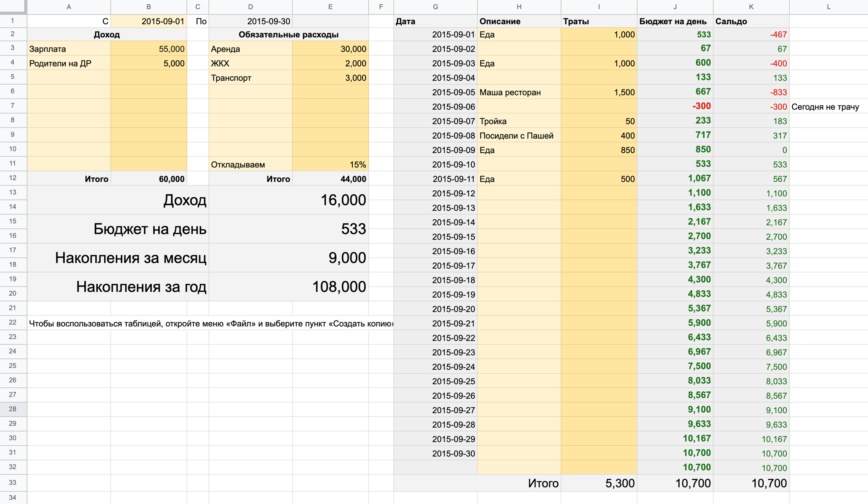868x504 pixels.
Task: Select the Накопления за месяц label
Action: click(x=118, y=258)
